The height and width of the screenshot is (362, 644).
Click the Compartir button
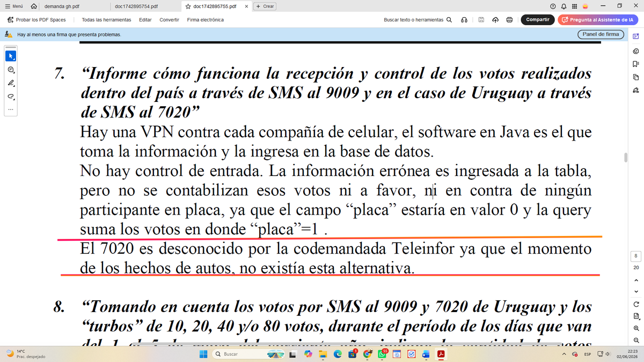(538, 20)
